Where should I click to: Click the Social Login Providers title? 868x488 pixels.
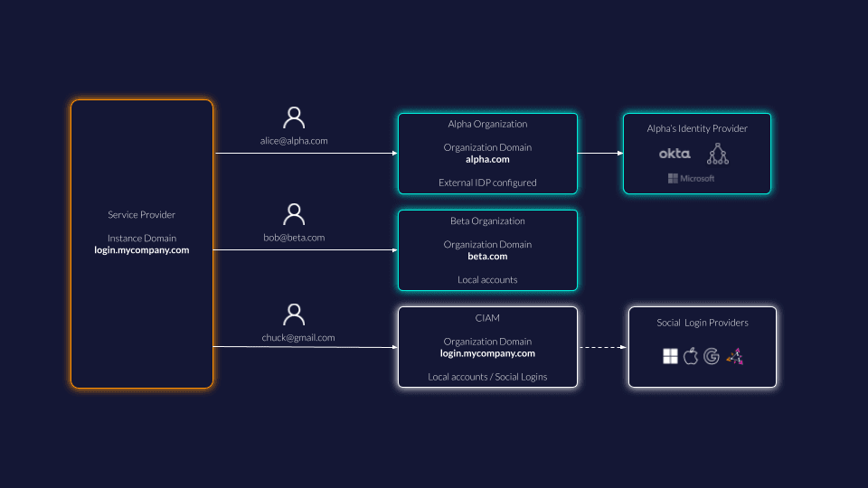tap(703, 323)
